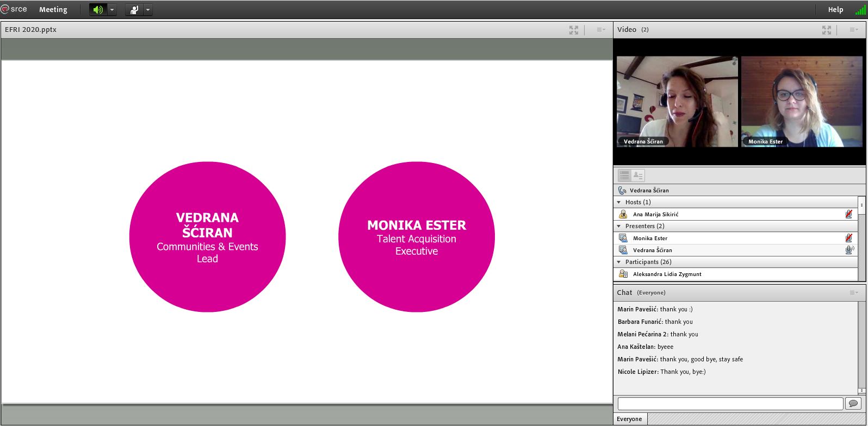868x426 pixels.
Task: Raise your hand in the meeting
Action: pyautogui.click(x=134, y=10)
